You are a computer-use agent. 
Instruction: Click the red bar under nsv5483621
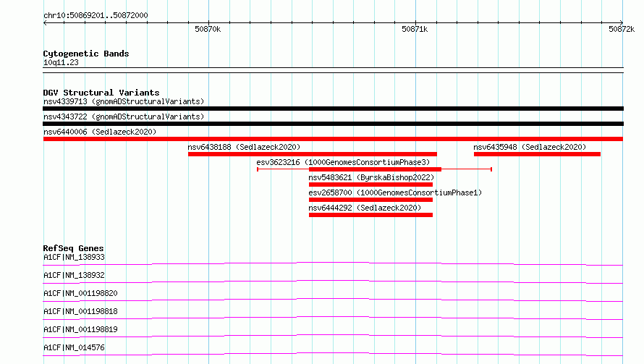(371, 185)
